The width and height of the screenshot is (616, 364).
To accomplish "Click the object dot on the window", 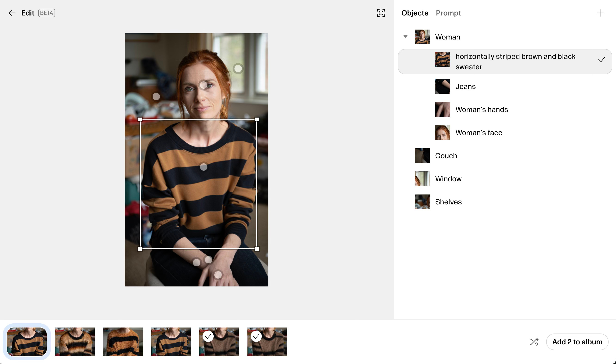I will 238,69.
